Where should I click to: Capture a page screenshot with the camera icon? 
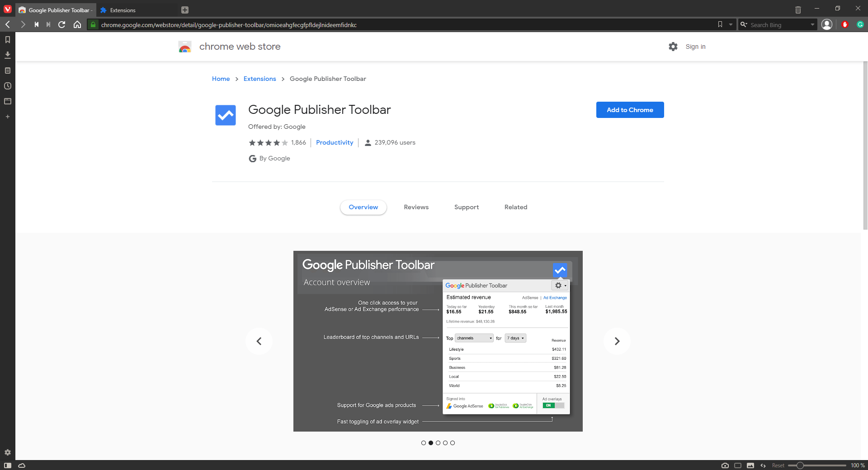(725, 465)
